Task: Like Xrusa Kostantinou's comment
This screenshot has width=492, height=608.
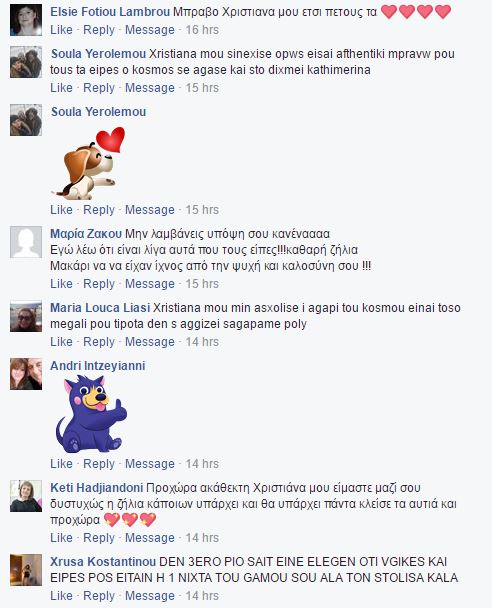Action: click(x=61, y=596)
